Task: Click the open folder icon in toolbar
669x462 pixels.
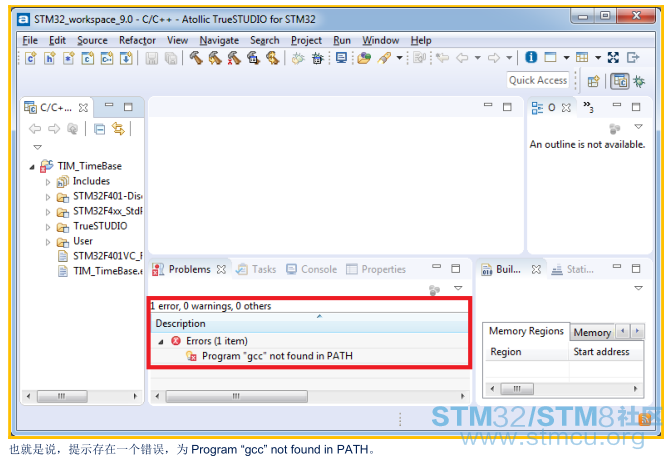Action: click(x=364, y=58)
